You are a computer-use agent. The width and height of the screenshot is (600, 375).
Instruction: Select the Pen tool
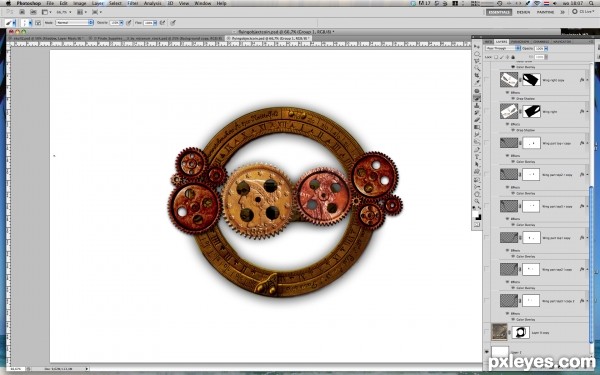(477, 150)
